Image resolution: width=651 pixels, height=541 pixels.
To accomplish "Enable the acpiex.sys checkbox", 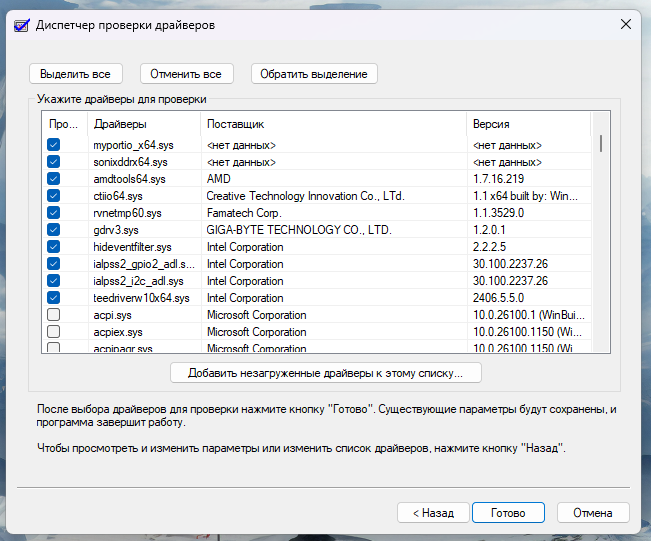I will pyautogui.click(x=54, y=332).
